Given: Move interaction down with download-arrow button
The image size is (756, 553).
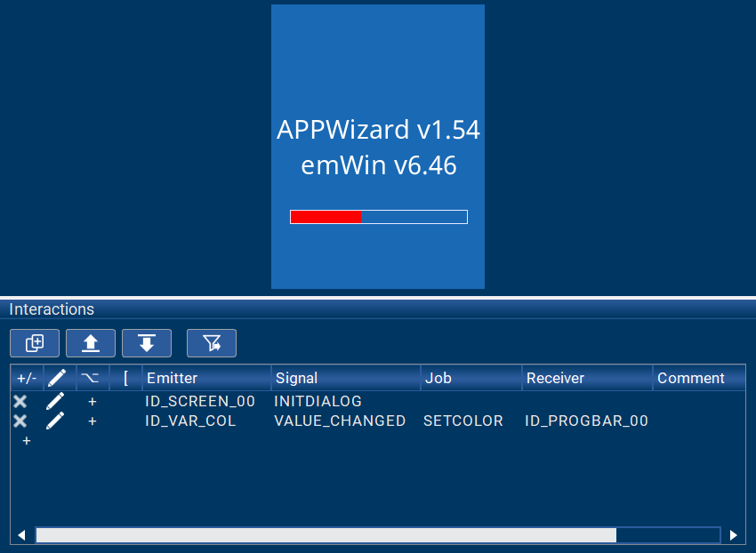Looking at the screenshot, I should [x=147, y=343].
